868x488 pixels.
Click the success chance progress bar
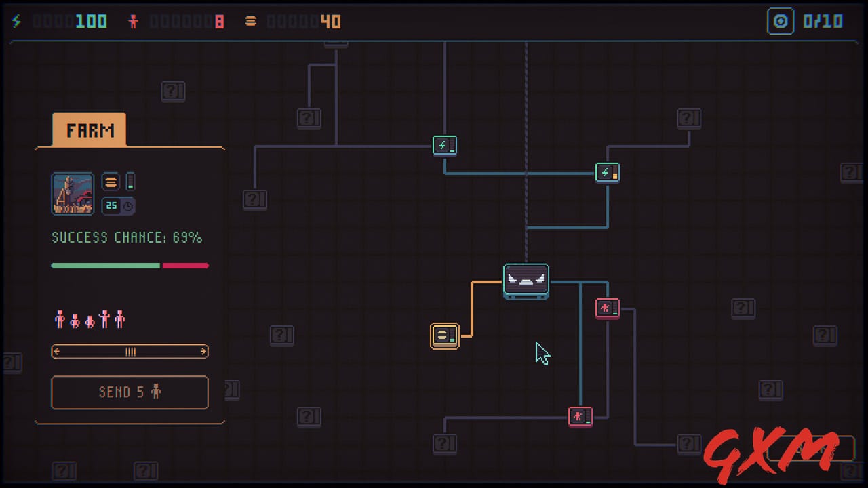(x=130, y=265)
